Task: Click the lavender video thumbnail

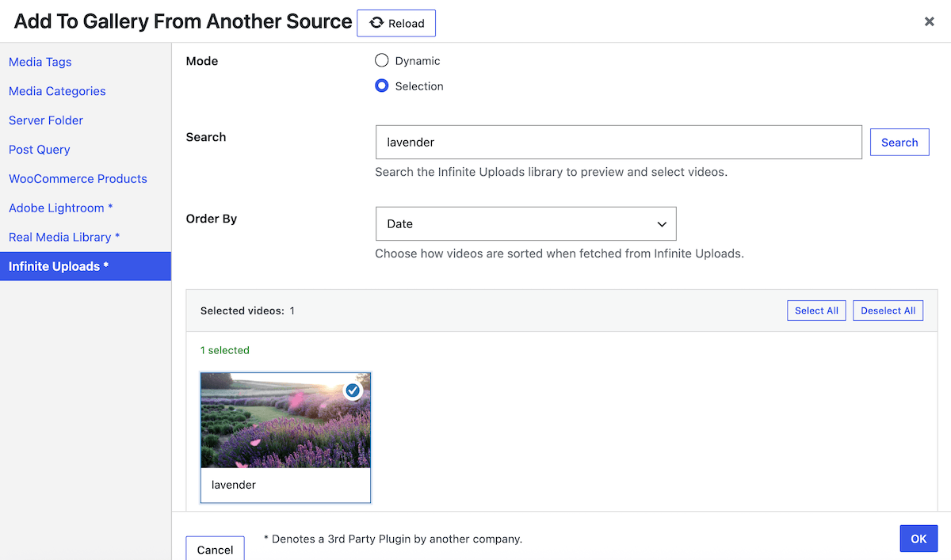Action: pyautogui.click(x=285, y=420)
